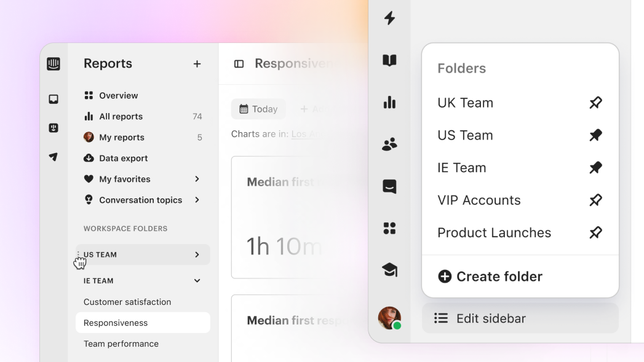Click the lightning bolt icon in sidebar
This screenshot has width=644, height=362.
tap(389, 18)
